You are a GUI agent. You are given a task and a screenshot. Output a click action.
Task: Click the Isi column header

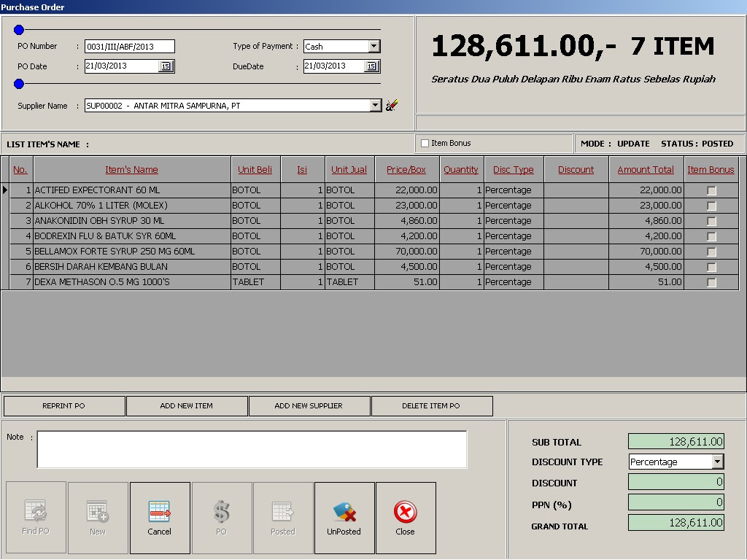pos(302,169)
